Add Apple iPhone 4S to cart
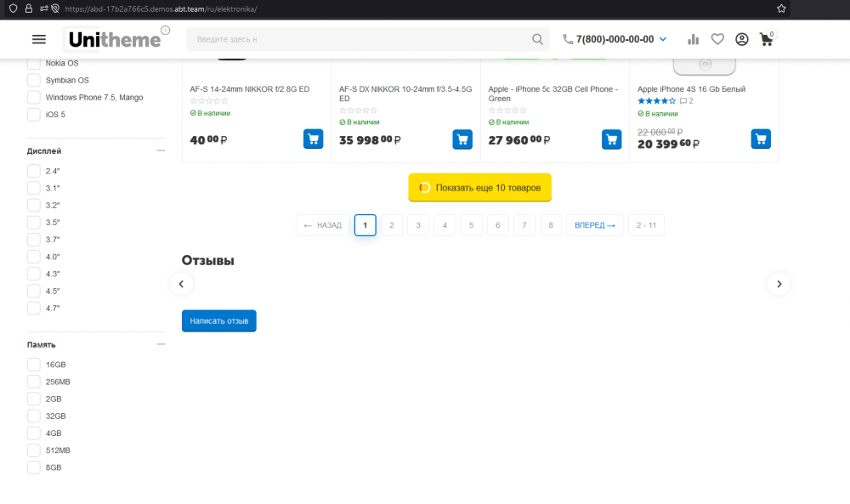Viewport: 850px width, 504px height. pyautogui.click(x=761, y=139)
